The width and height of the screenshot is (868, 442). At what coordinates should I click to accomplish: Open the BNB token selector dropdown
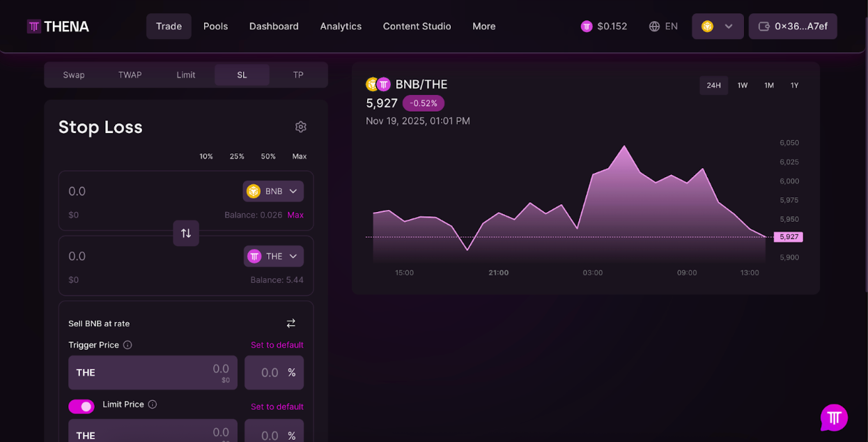coord(273,190)
